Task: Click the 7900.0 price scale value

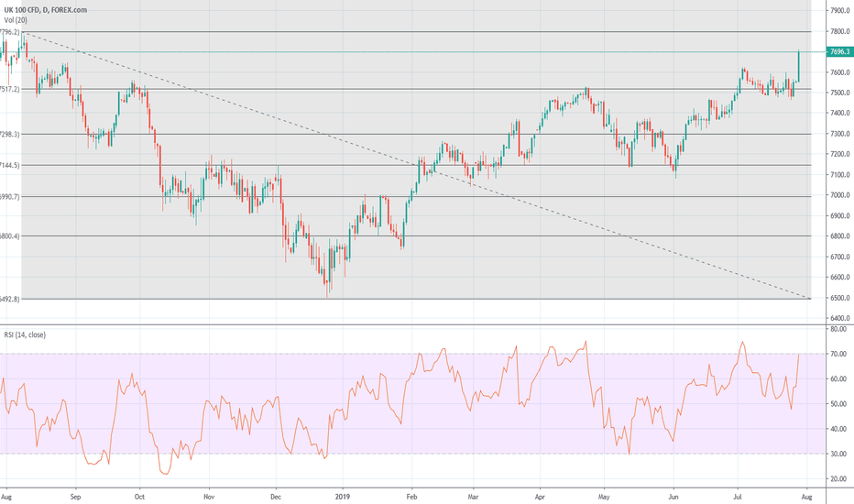Action: (x=840, y=10)
